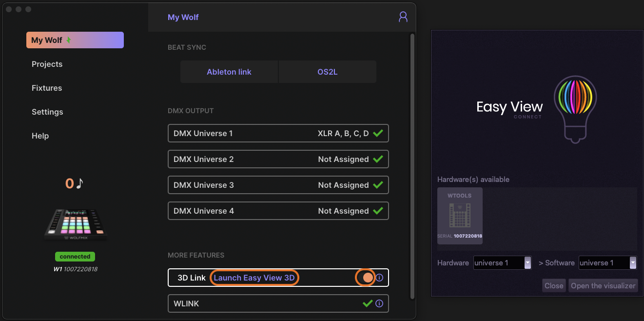
Task: Expand DMX Universe 2 assignment row
Action: (278, 159)
